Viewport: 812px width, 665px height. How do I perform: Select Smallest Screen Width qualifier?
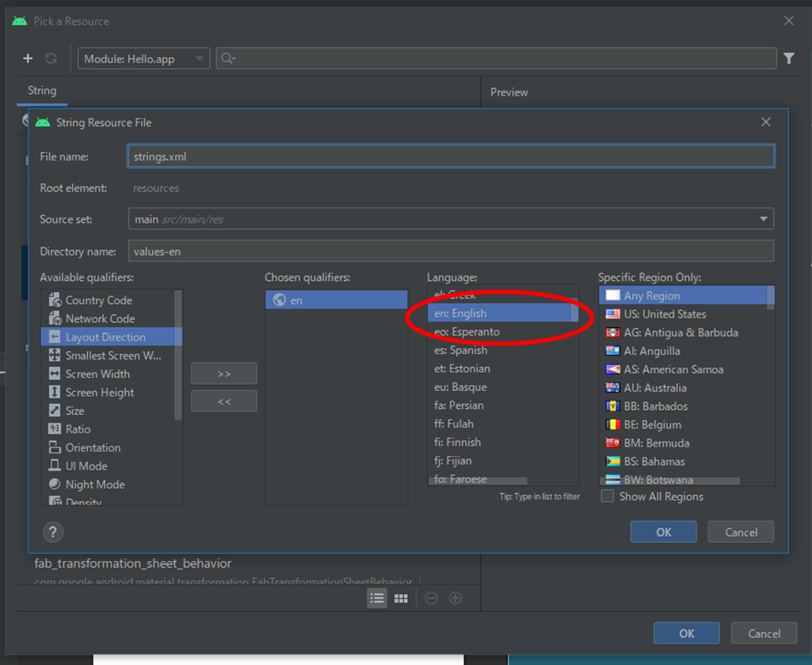[x=108, y=355]
